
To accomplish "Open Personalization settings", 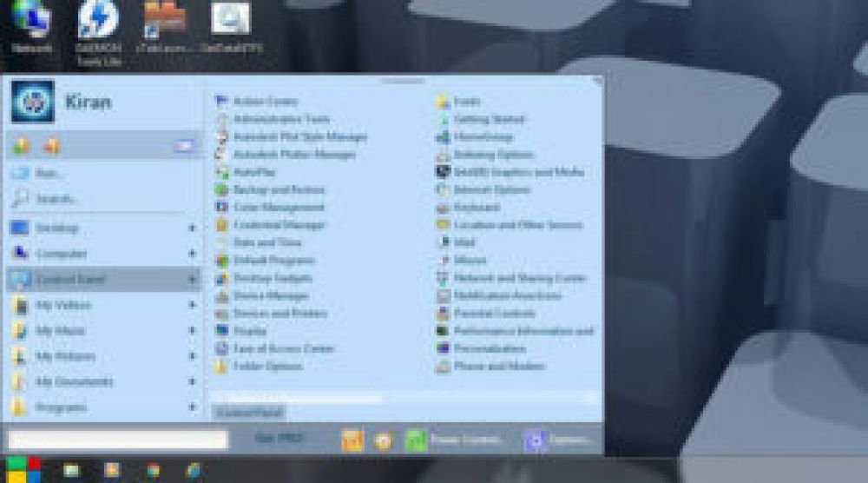I will click(481, 349).
